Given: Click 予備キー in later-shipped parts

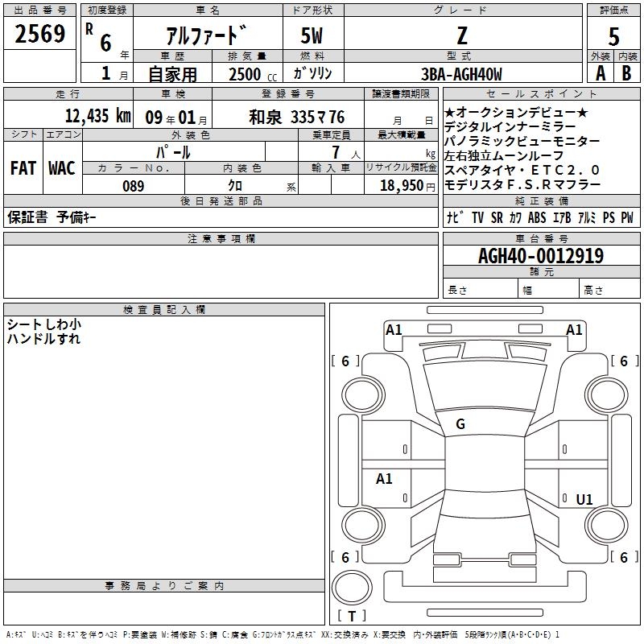Looking at the screenshot, I should pos(76,217).
